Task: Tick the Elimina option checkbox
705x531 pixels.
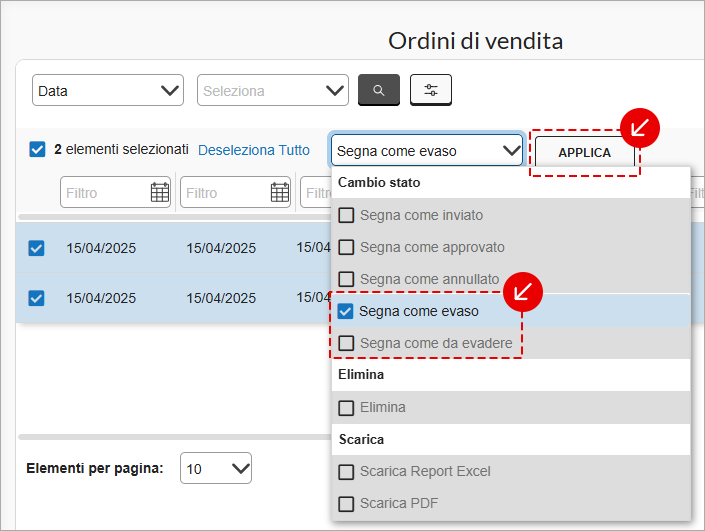Action: click(x=346, y=408)
